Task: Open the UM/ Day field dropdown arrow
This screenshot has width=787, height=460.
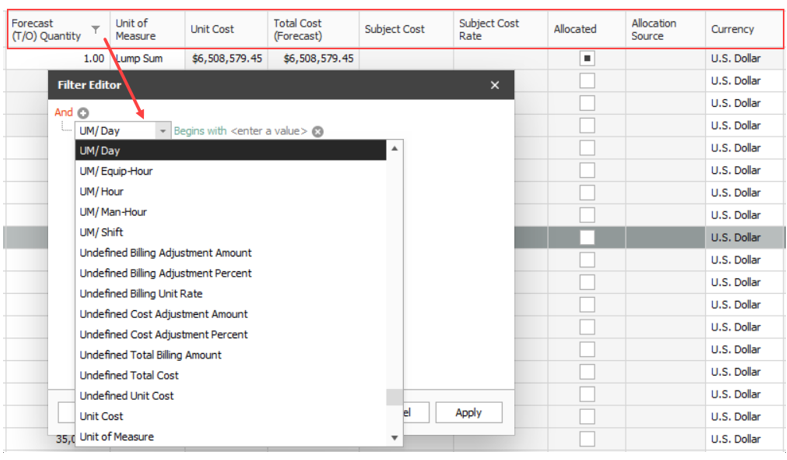Action: pyautogui.click(x=162, y=131)
